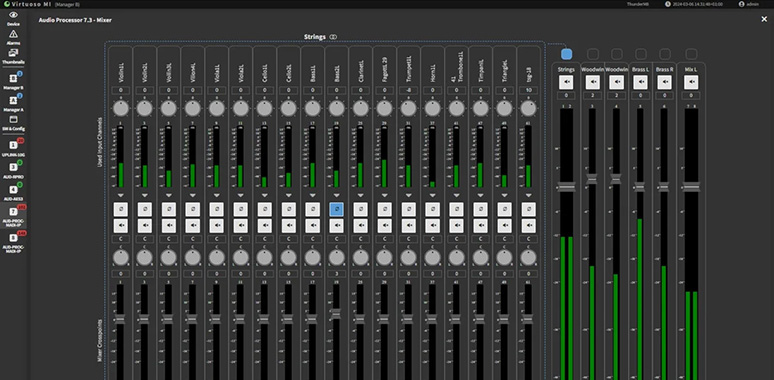The image size is (774, 380).
Task: Mute the Brass R output bus
Action: click(664, 82)
